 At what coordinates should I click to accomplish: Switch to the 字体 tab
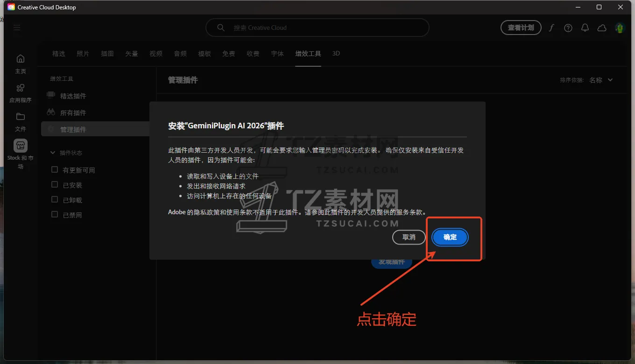[x=277, y=54]
